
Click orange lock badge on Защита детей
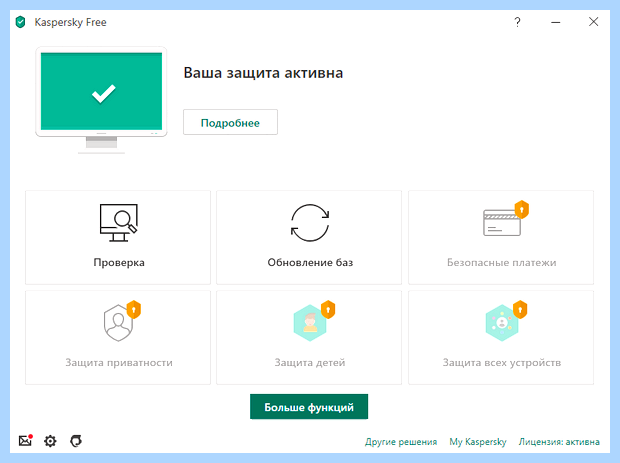tap(328, 310)
